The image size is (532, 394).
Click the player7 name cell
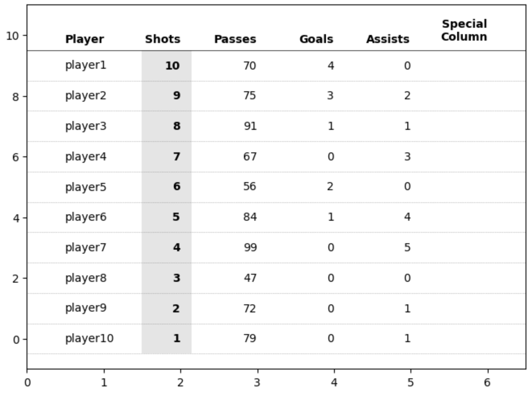[x=86, y=247]
